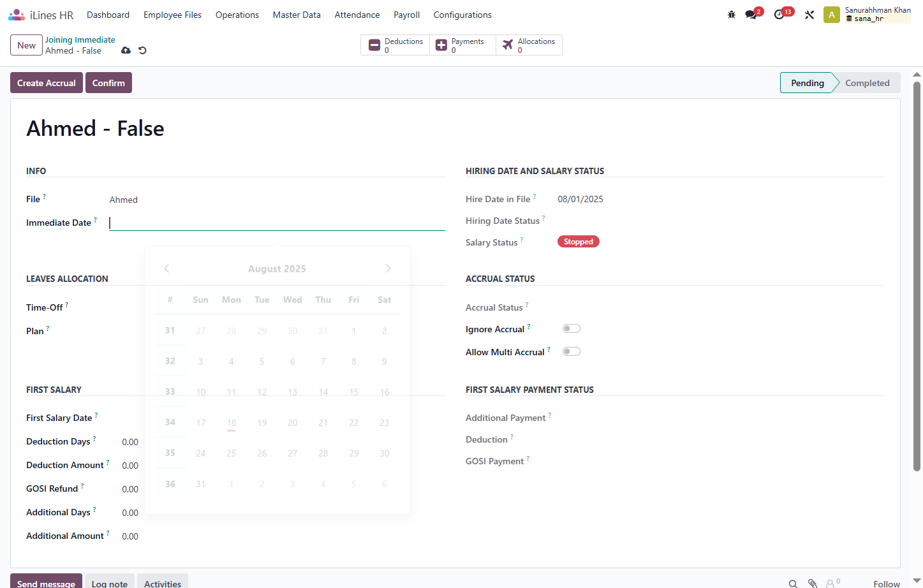Screen dimensions: 923x588
Task: Go to next month in calendar
Action: 388,268
